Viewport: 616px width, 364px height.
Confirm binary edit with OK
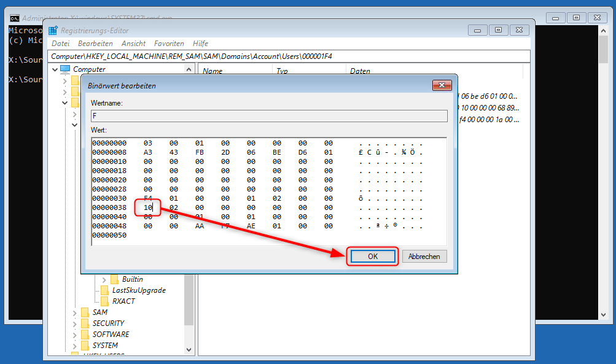(x=373, y=256)
